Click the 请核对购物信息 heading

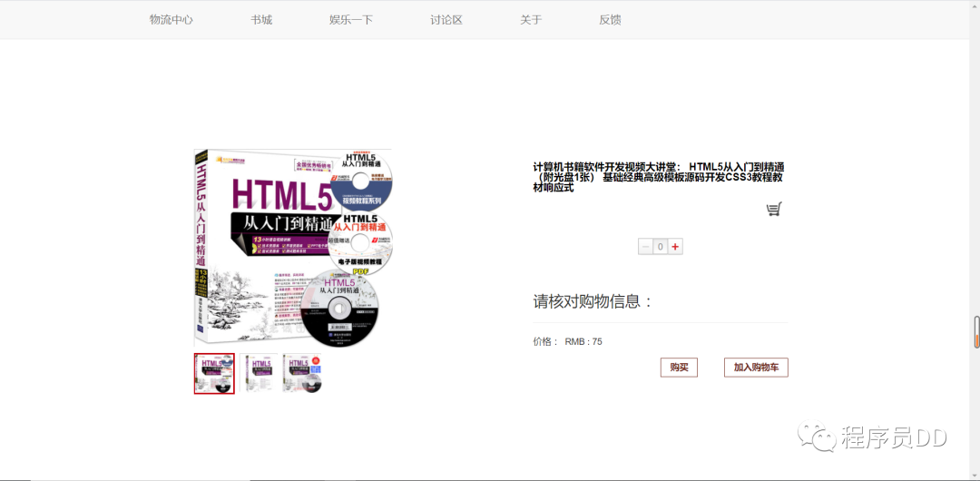[593, 301]
